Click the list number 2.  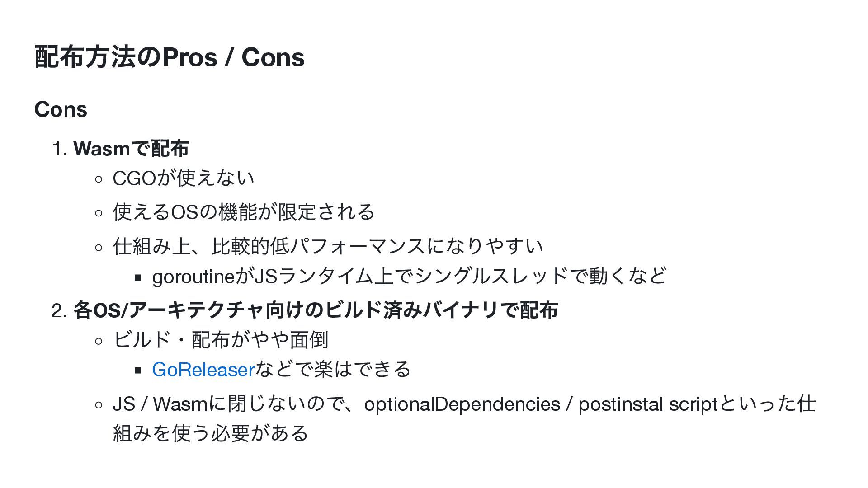[x=60, y=310]
